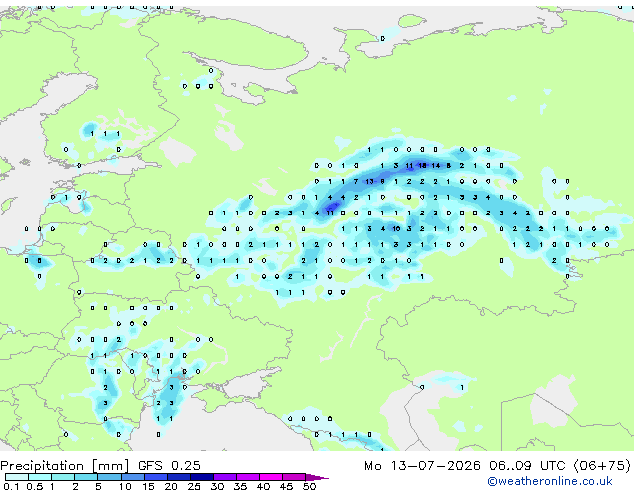Pick the 0.1–0.5 mm legend color swatch
This screenshot has width=634, height=490.
pos(17,477)
